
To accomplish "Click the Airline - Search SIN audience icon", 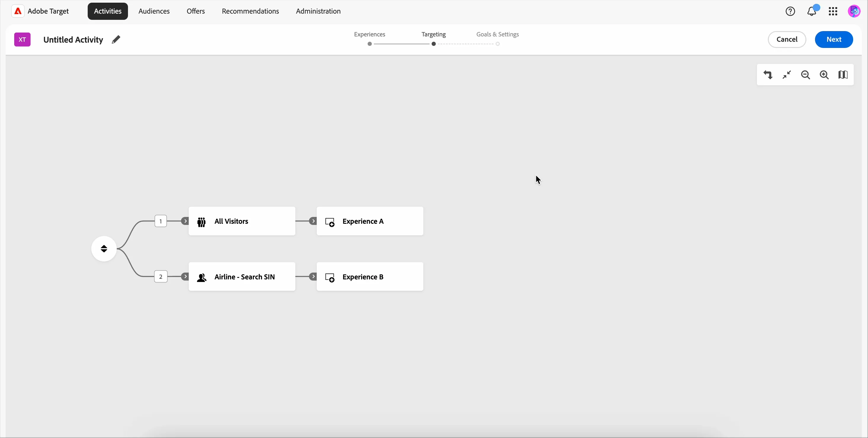I will click(201, 277).
